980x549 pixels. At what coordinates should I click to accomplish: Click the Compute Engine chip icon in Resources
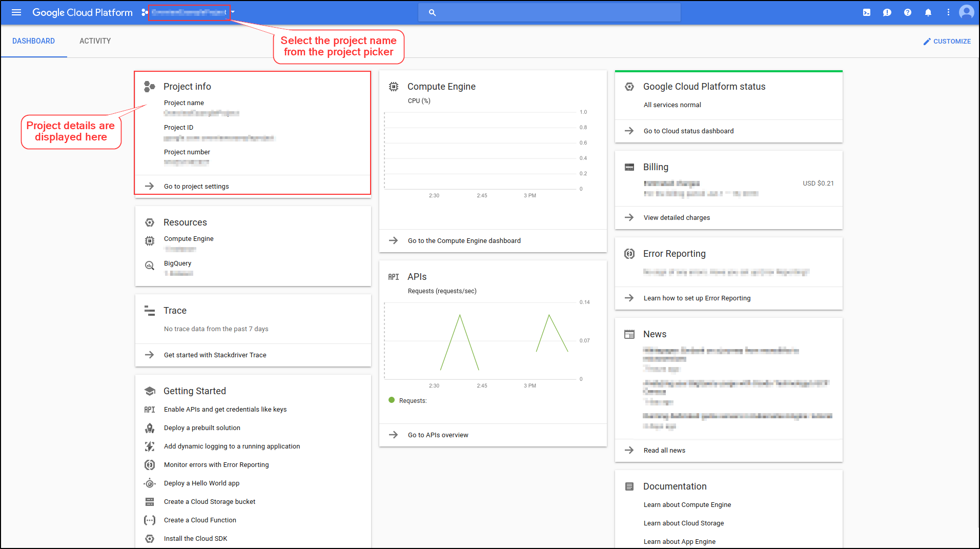[x=149, y=241]
